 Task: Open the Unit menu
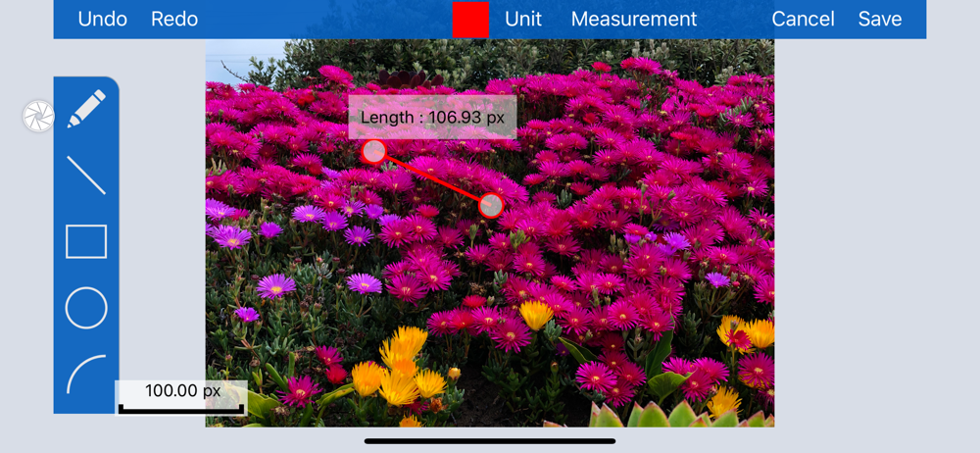523,20
